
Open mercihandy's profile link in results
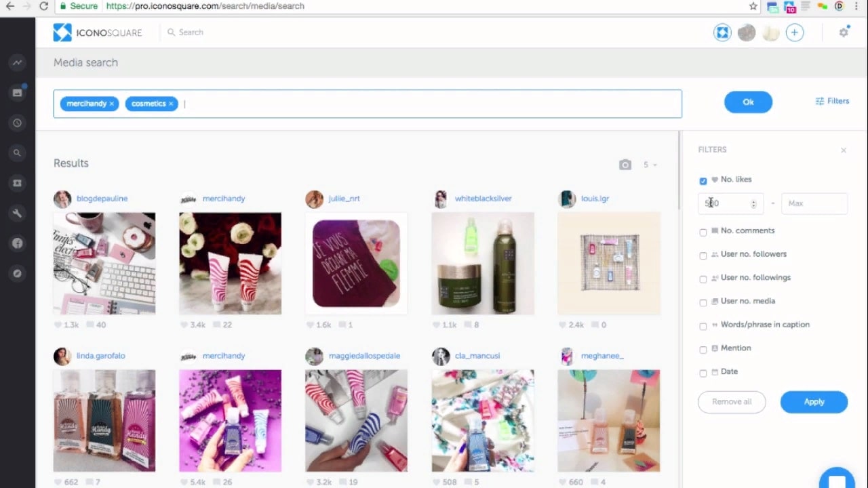pos(224,198)
